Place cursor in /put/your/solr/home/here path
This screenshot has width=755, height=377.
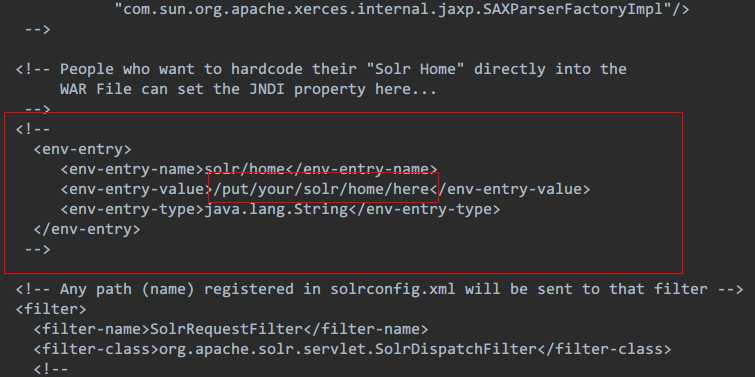click(x=321, y=189)
